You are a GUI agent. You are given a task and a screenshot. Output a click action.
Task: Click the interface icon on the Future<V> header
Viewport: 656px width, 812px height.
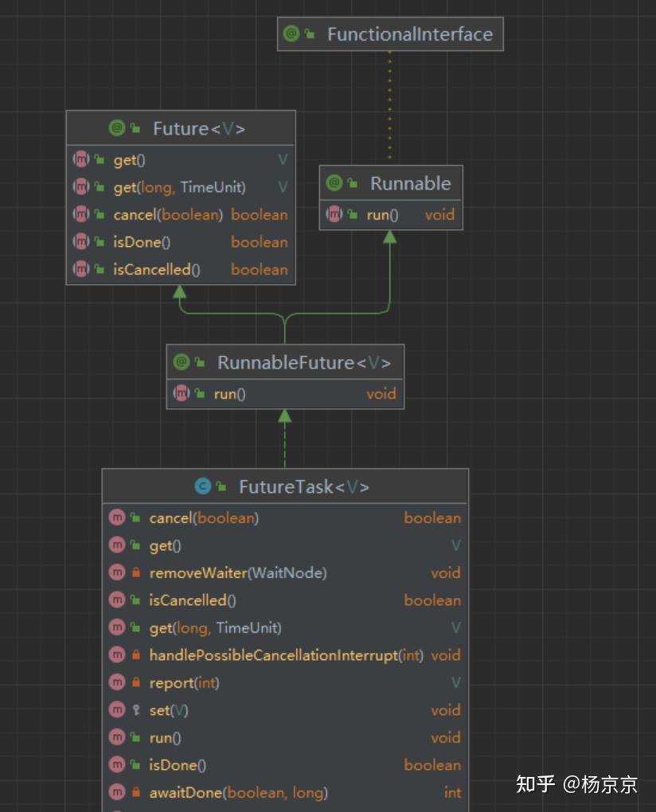pos(115,128)
